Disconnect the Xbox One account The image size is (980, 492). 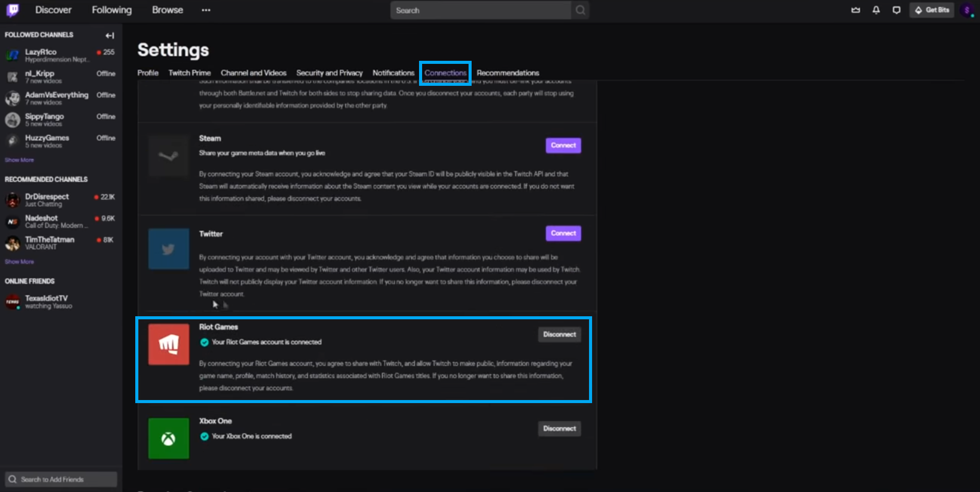pyautogui.click(x=559, y=429)
